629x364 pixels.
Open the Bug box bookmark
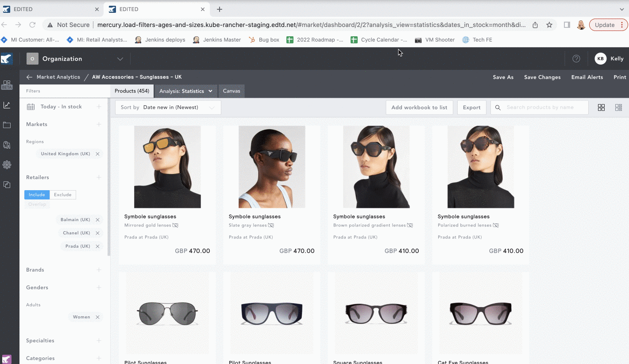click(264, 40)
